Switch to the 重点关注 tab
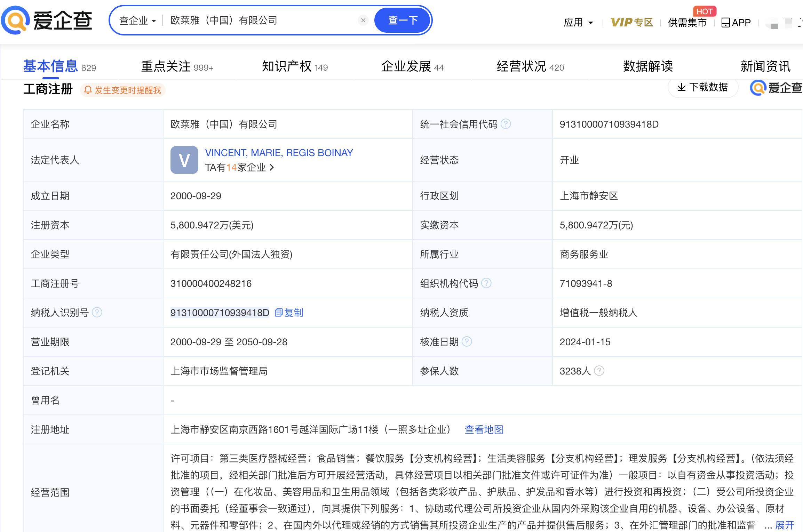The image size is (803, 532). tap(177, 66)
